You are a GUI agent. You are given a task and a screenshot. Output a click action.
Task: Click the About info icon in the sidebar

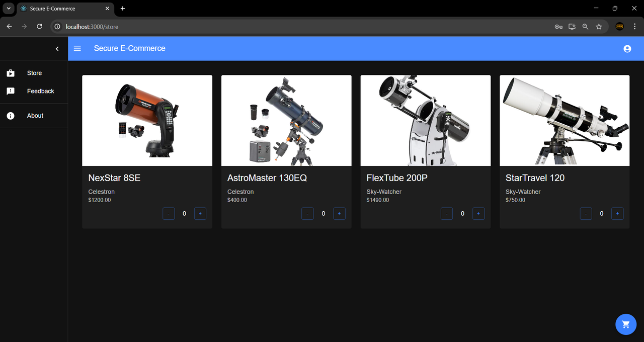(11, 116)
